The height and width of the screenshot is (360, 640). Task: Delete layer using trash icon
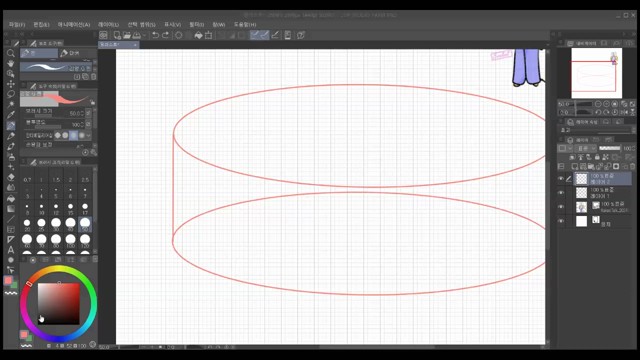pos(632,166)
